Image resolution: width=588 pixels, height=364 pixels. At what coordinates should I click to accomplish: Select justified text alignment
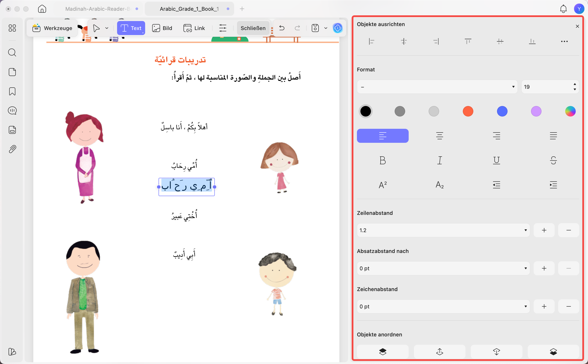tap(553, 136)
